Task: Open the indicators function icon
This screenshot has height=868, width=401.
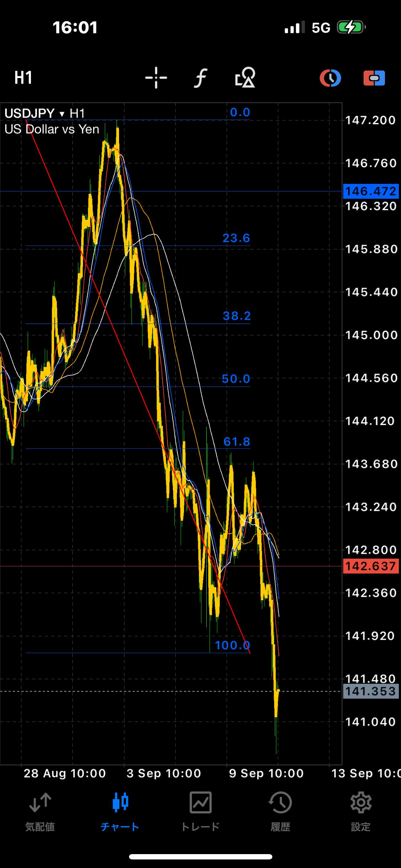Action: pos(201,78)
